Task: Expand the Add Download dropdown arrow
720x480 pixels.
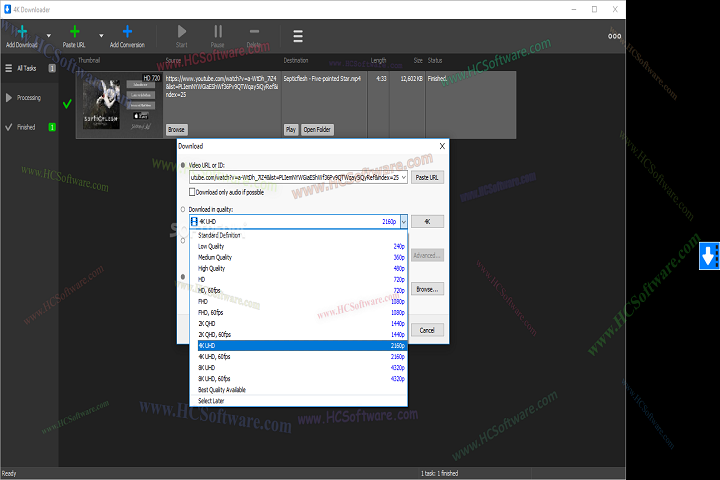Action: point(49,35)
